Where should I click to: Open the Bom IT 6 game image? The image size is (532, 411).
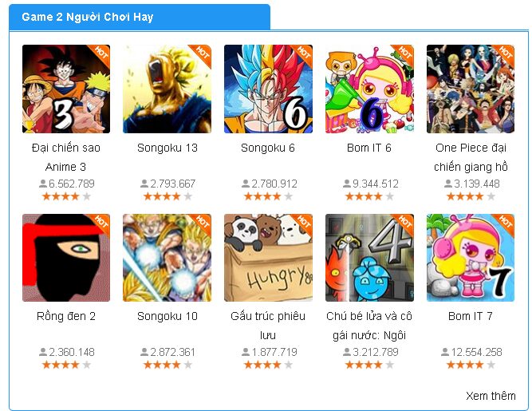[369, 89]
